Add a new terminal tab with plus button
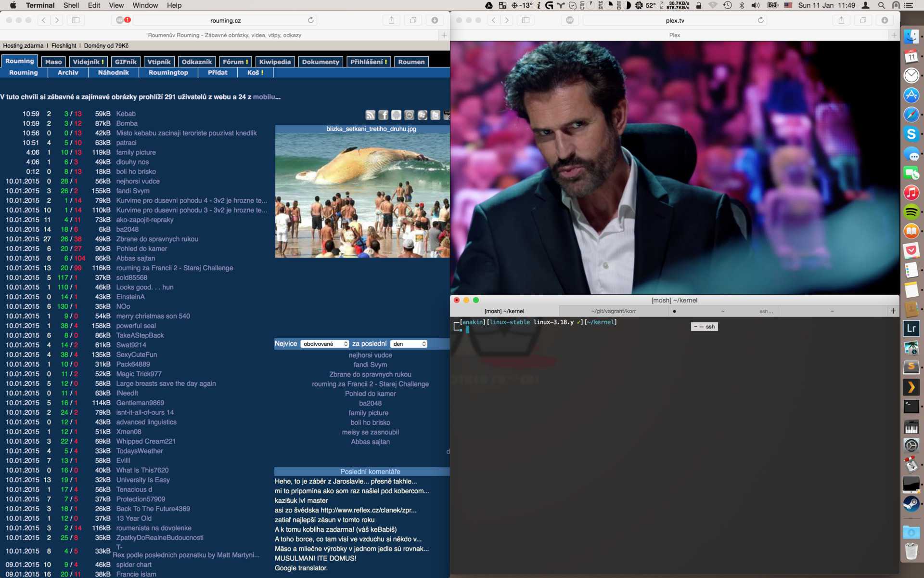The height and width of the screenshot is (578, 924). point(893,311)
